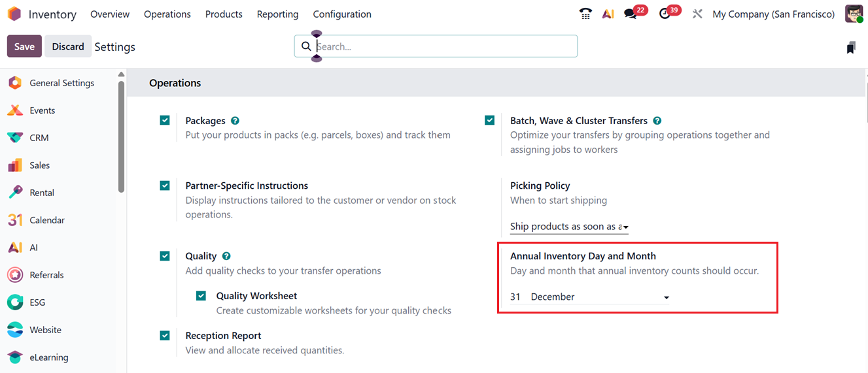Click the bookmark icon at right
This screenshot has width=868, height=373.
point(850,47)
